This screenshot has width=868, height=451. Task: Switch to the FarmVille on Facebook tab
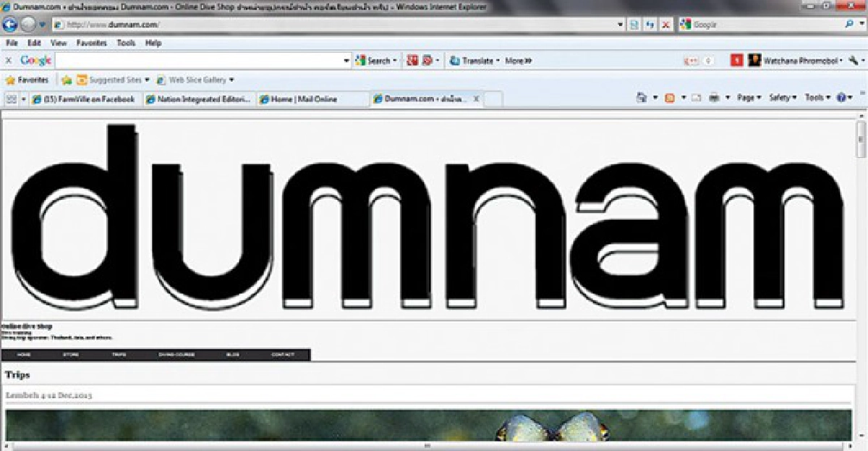(85, 99)
